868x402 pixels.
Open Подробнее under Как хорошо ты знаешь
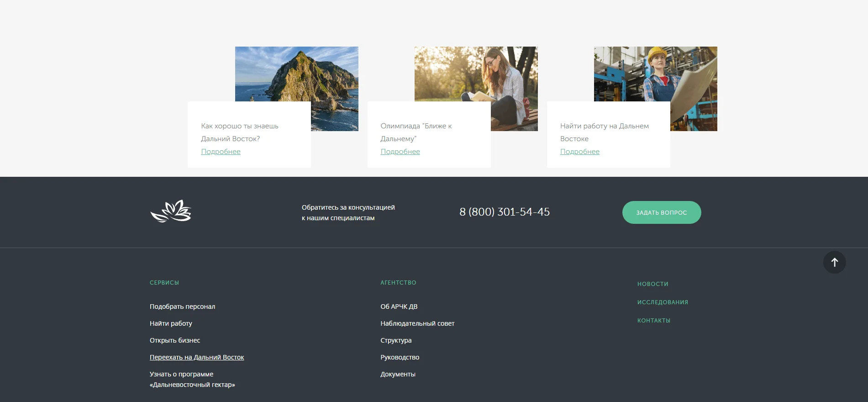pyautogui.click(x=221, y=152)
